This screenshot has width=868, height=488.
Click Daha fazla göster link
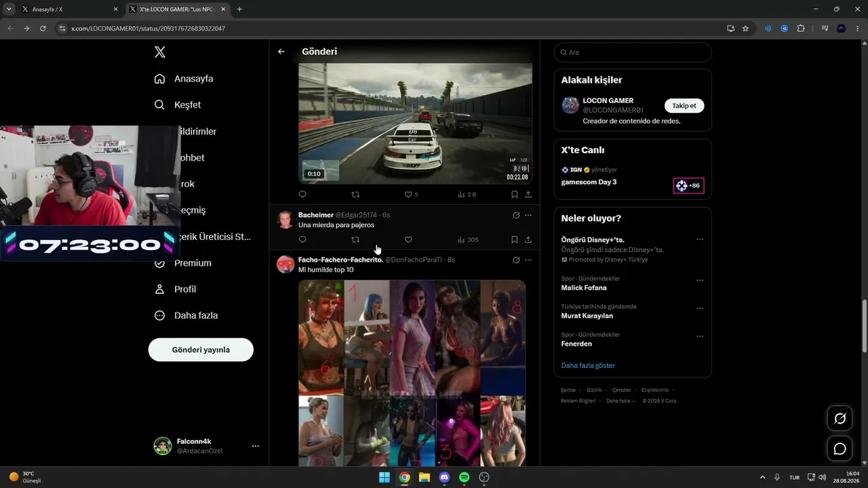pos(588,365)
